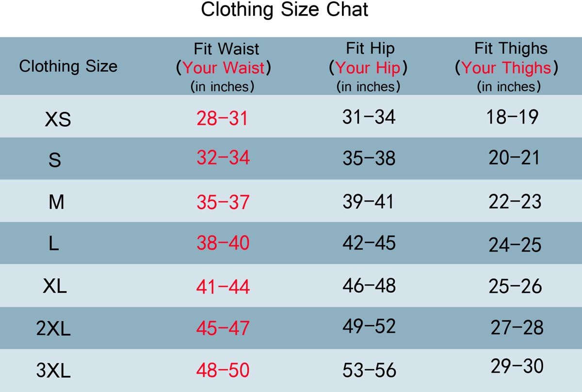Click the 2XL size row label

[53, 329]
